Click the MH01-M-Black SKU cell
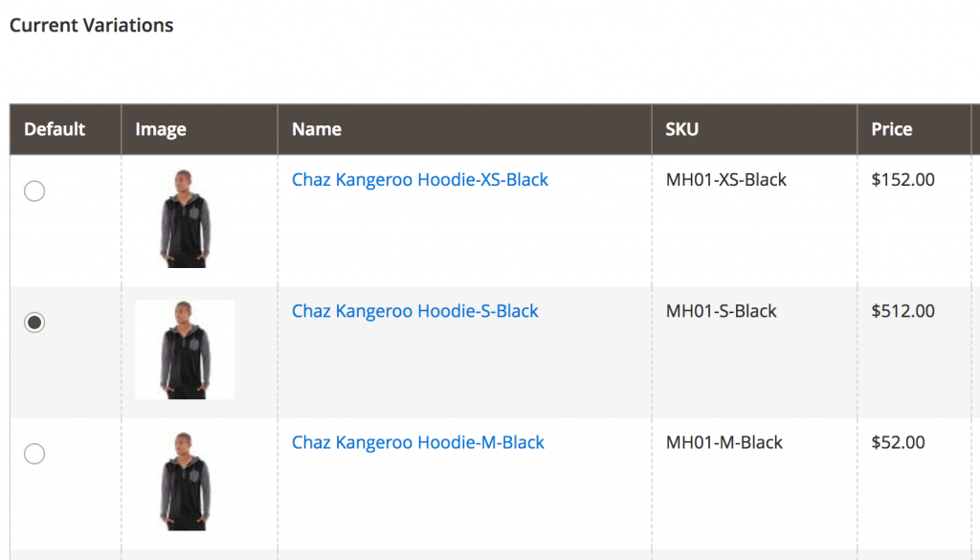 point(724,442)
